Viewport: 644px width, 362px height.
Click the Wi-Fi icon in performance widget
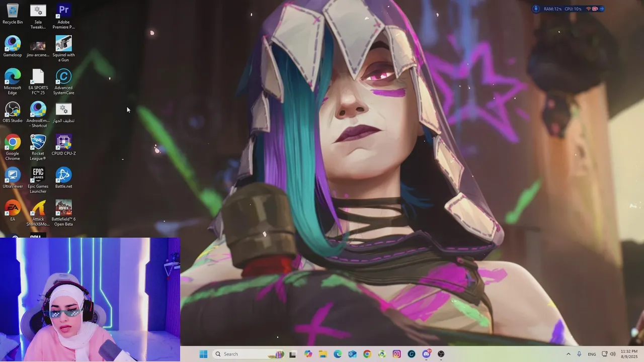589,9
